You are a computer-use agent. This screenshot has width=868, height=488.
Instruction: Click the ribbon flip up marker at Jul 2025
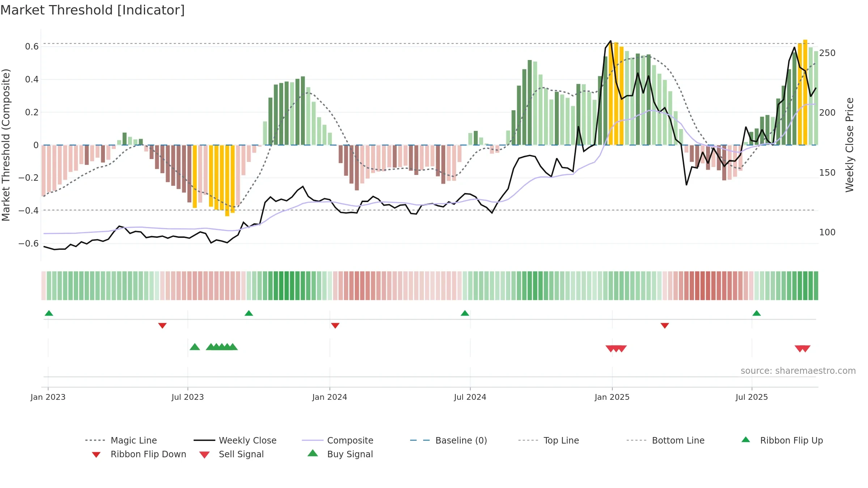click(x=757, y=313)
